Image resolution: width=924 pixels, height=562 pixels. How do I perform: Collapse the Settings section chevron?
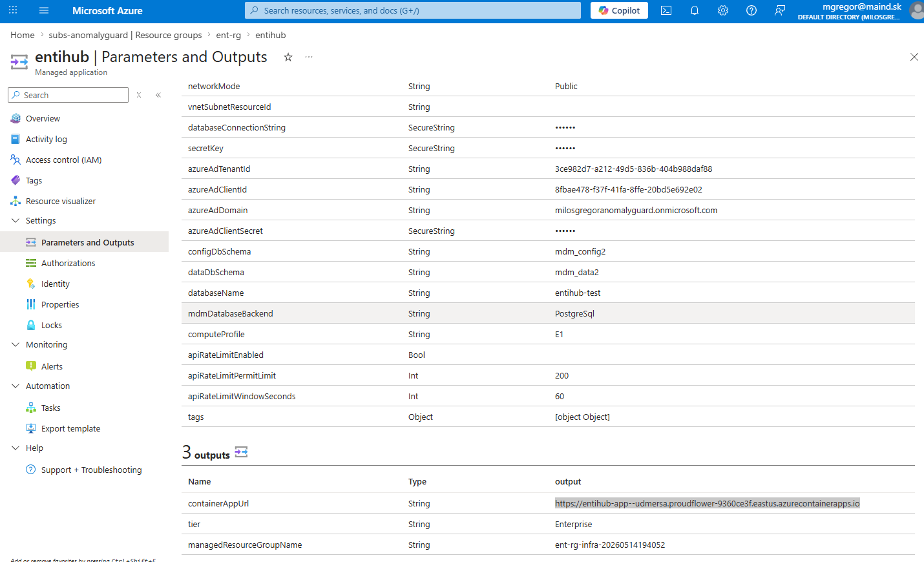pyautogui.click(x=16, y=220)
